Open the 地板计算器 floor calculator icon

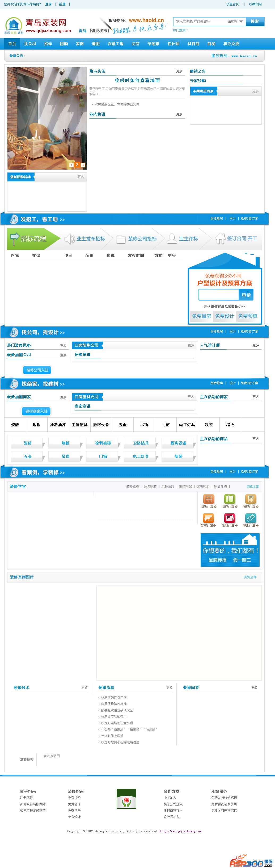pyautogui.click(x=208, y=499)
